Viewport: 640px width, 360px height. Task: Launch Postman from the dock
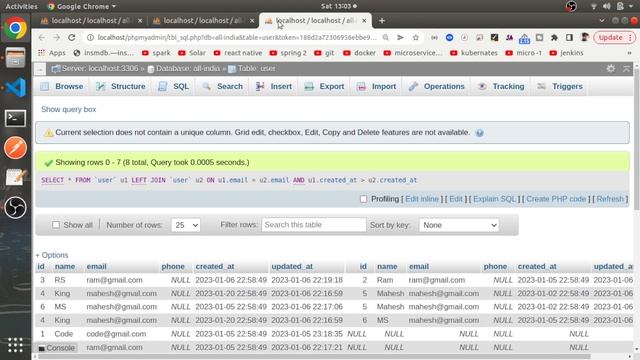[16, 147]
